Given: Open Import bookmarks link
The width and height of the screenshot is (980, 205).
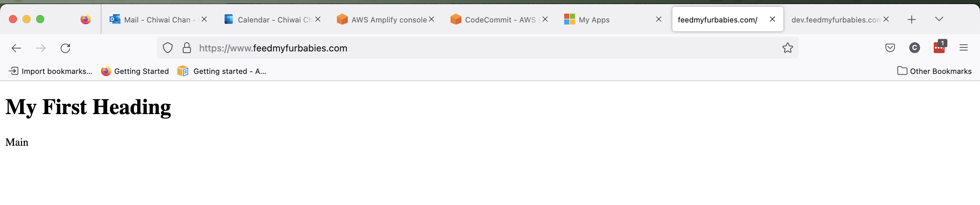Looking at the screenshot, I should click(x=50, y=71).
